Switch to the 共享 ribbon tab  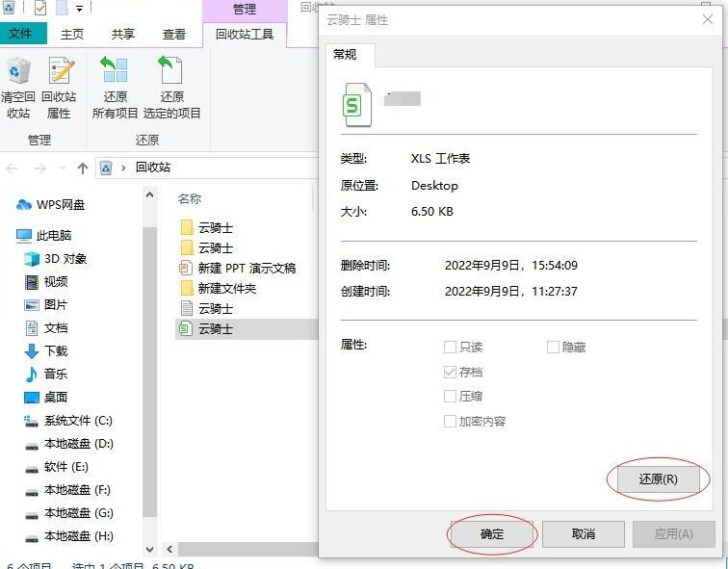tap(123, 34)
